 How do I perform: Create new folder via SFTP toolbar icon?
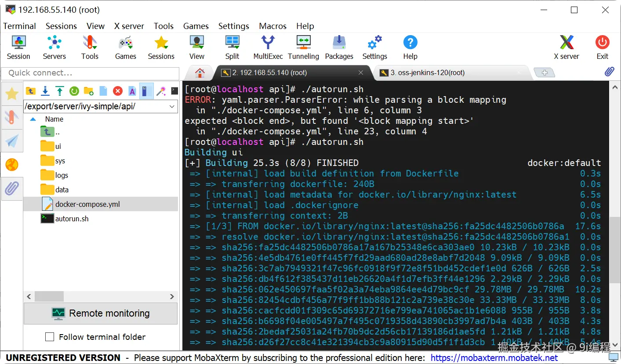pyautogui.click(x=88, y=91)
